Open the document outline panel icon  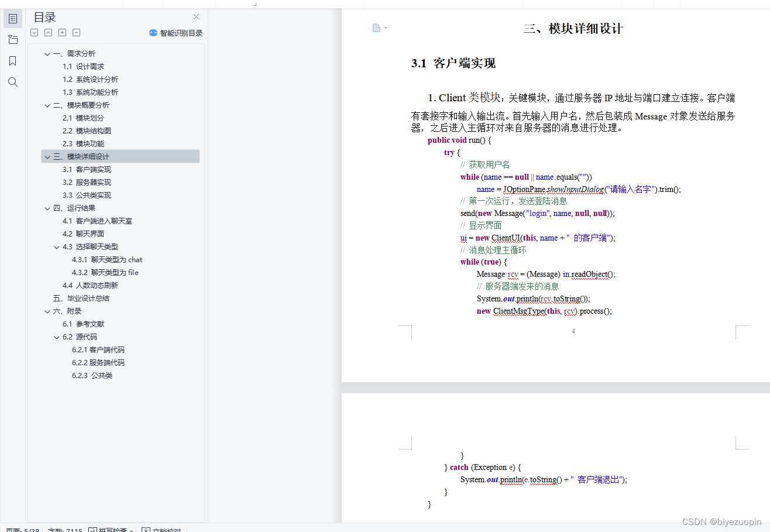[x=12, y=18]
